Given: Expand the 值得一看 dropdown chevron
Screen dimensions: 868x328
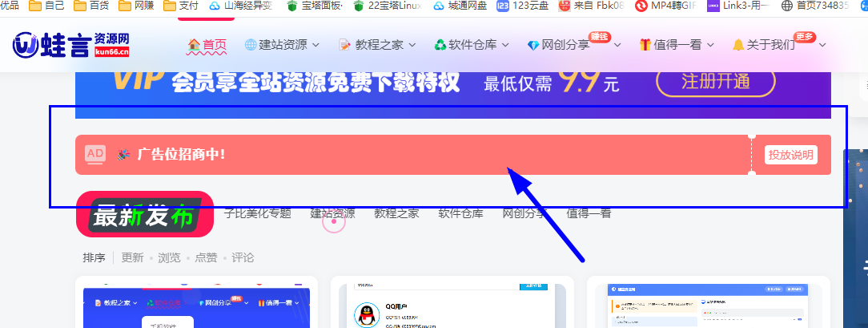Looking at the screenshot, I should pos(710,45).
